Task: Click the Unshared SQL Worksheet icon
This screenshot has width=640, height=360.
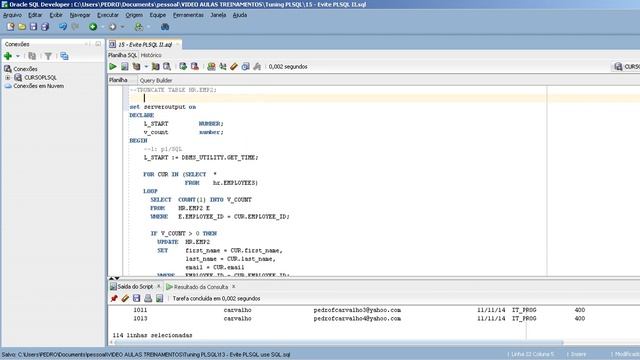Action: coord(211,67)
